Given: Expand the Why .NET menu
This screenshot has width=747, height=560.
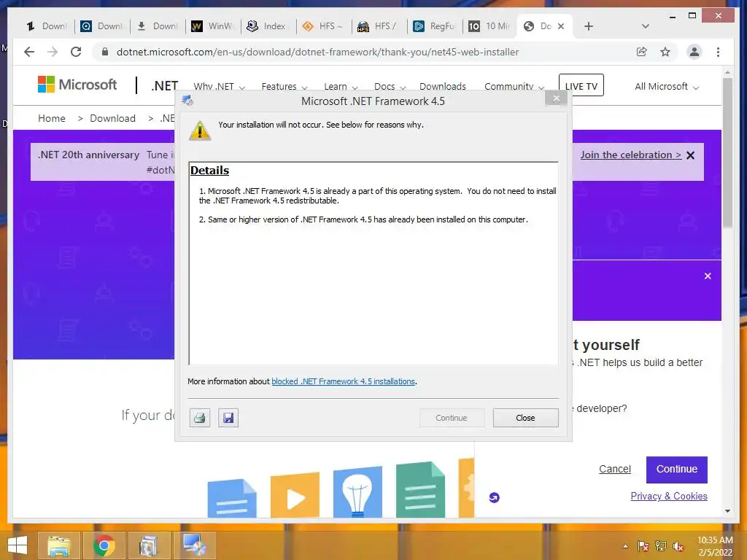Looking at the screenshot, I should [x=219, y=87].
